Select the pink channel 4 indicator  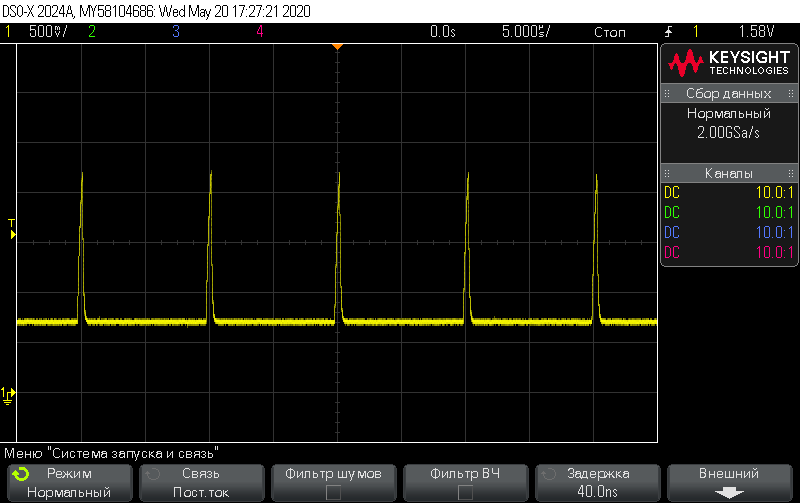260,32
